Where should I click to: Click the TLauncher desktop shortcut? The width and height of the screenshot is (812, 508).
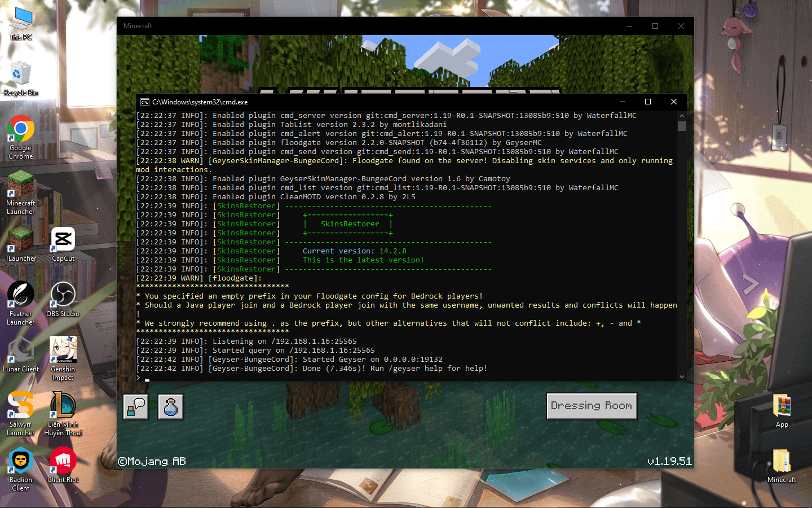21,244
